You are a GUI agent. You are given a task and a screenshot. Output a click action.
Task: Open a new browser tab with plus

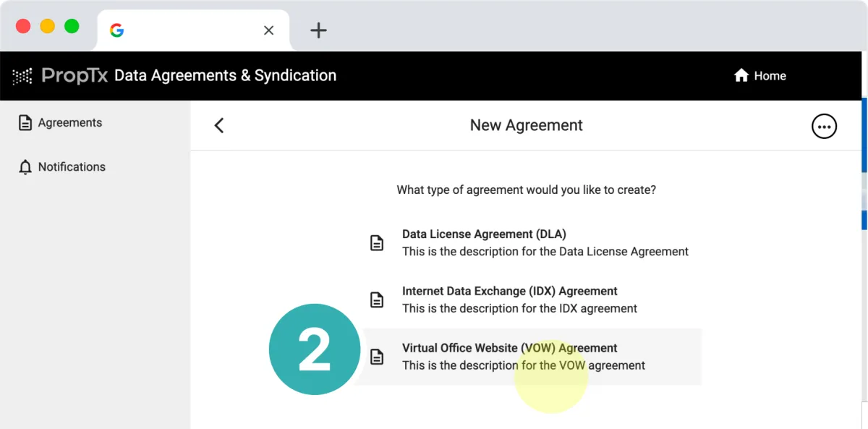pyautogui.click(x=318, y=30)
